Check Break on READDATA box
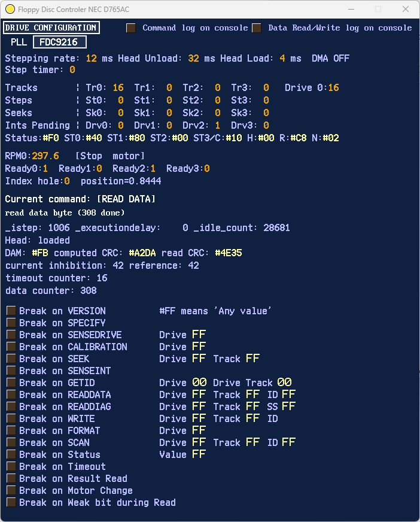This screenshot has height=522, width=420. pyautogui.click(x=11, y=395)
